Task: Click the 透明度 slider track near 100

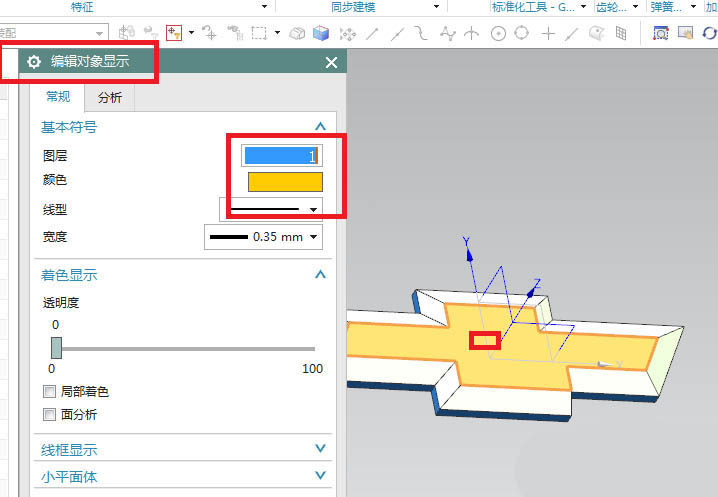Action: (311, 349)
